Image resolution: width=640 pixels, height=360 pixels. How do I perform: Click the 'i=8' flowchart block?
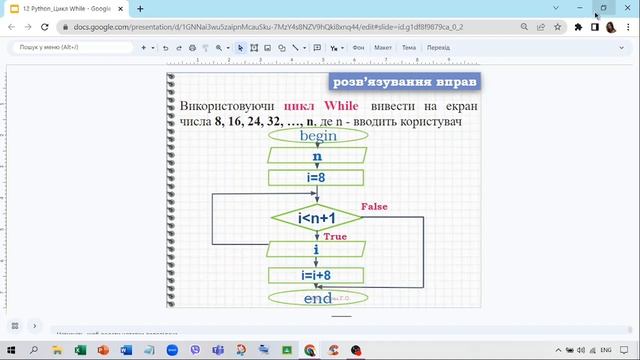316,178
